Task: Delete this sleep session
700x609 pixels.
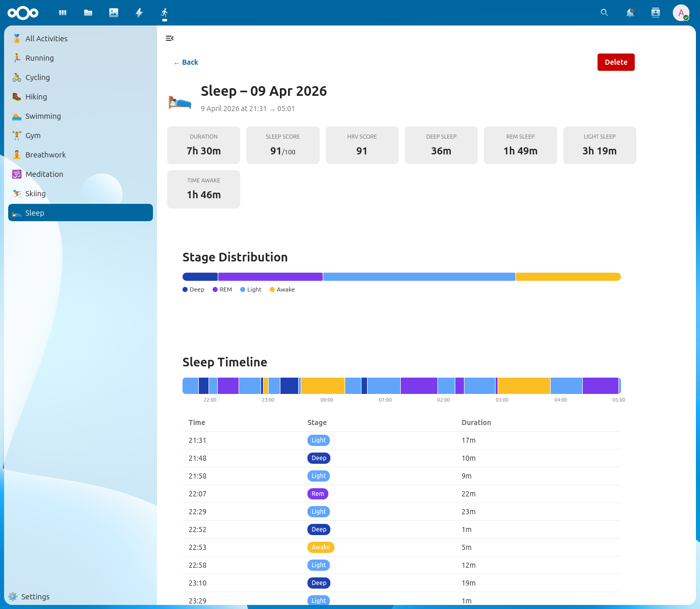Action: click(616, 62)
